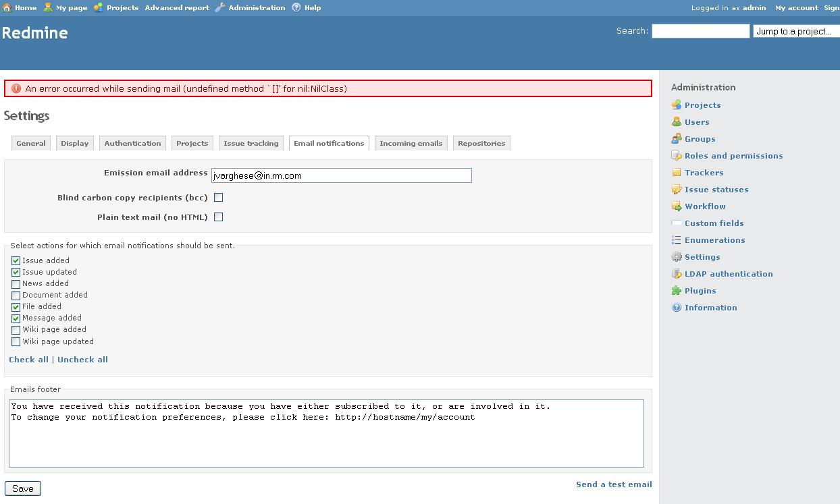Open the My account link

[x=797, y=7]
